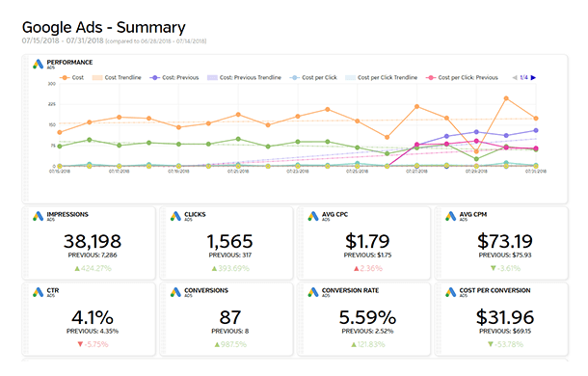Screen dimensions: 588x376
Task: Click the Google Ads logo on Avg CPC card
Action: (313, 216)
